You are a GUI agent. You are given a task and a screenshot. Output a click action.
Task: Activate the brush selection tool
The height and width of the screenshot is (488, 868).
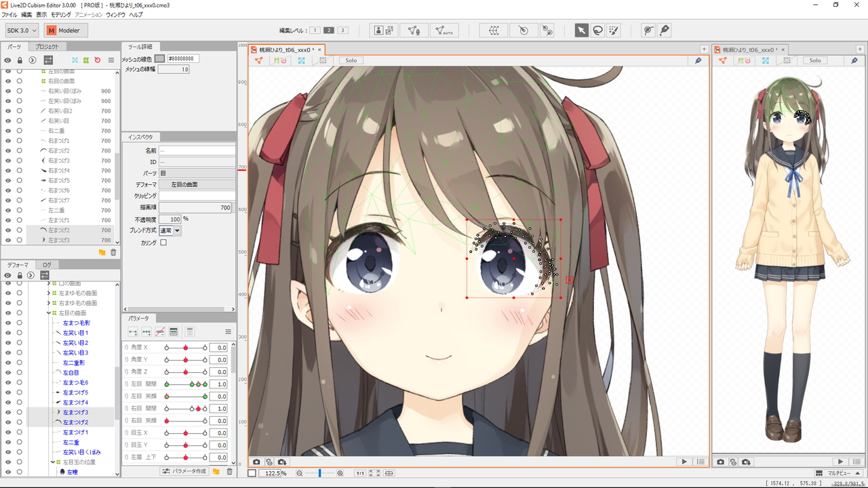pyautogui.click(x=614, y=30)
